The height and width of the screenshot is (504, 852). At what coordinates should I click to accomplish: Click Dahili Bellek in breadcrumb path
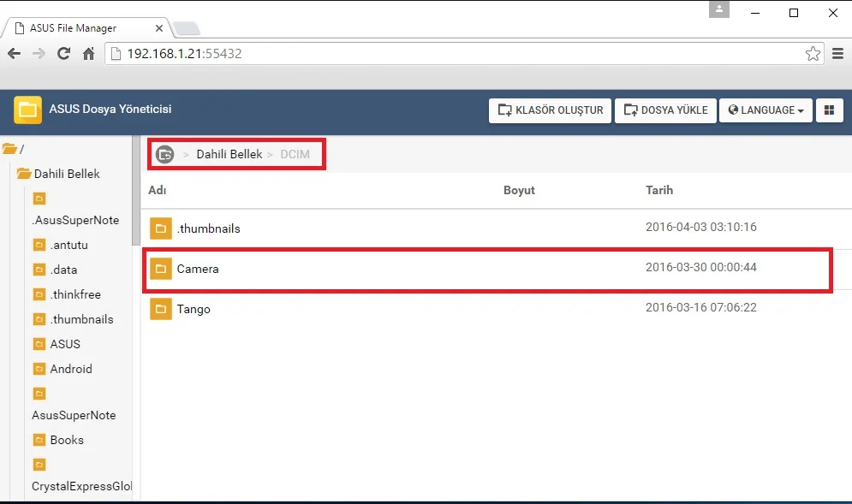229,155
